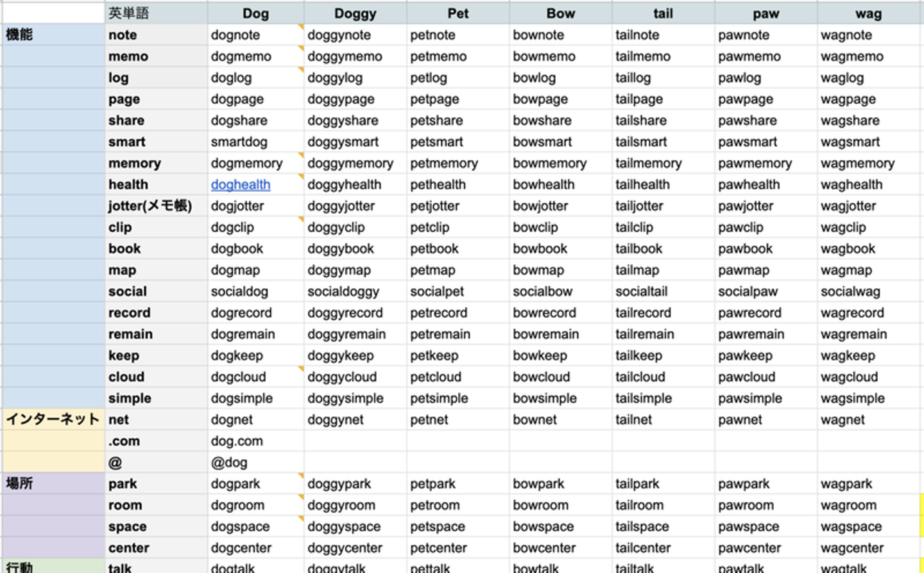Select the Dog column header cell

click(x=255, y=13)
